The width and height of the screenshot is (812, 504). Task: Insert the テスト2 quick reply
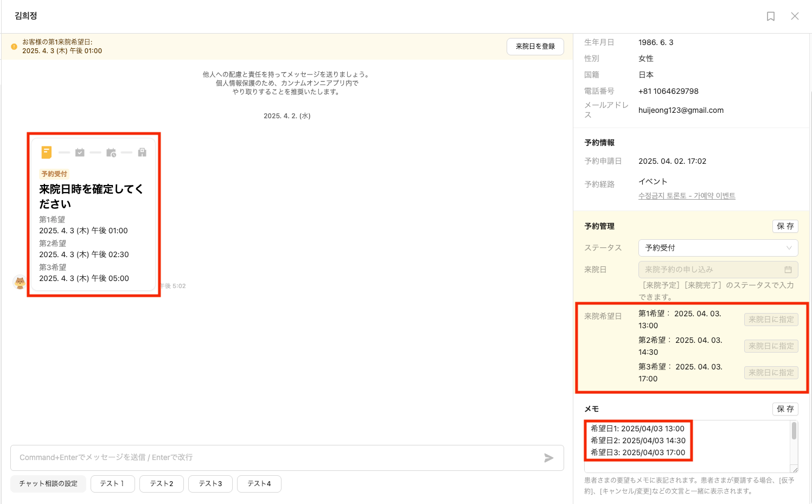point(162,484)
